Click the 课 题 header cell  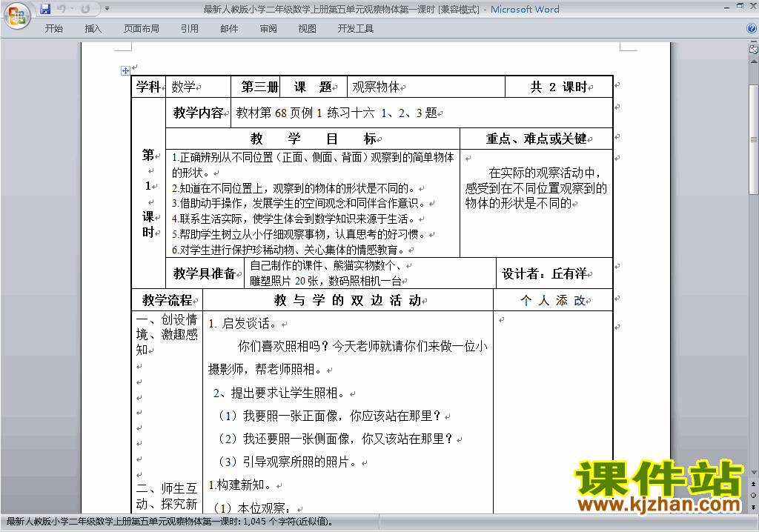tap(314, 87)
